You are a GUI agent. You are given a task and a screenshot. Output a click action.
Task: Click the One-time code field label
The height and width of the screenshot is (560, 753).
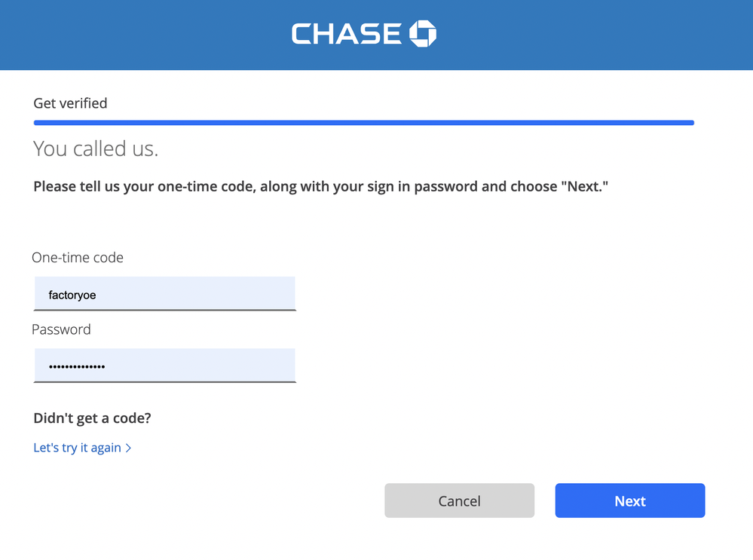[x=78, y=258]
